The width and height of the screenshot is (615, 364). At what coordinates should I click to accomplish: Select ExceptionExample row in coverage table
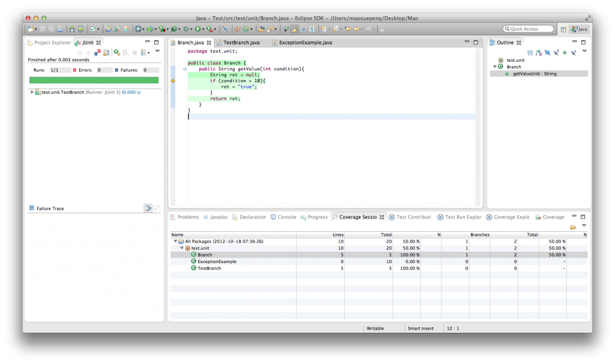coord(217,261)
